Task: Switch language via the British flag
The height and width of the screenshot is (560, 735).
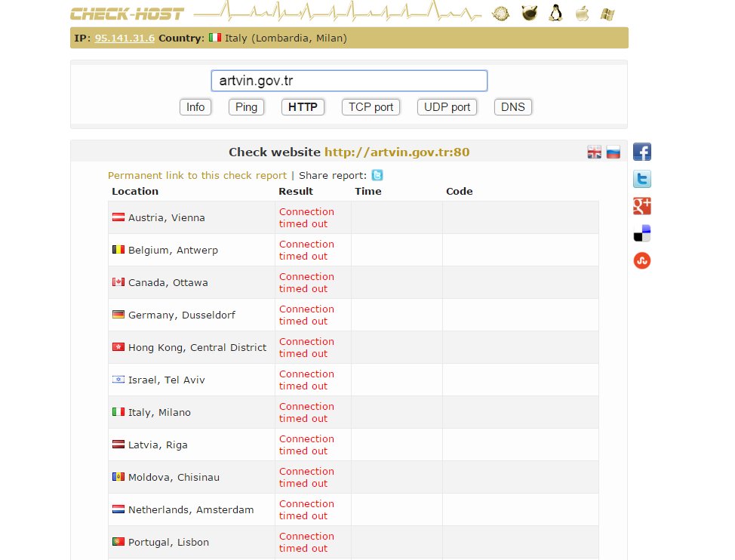Action: click(595, 152)
